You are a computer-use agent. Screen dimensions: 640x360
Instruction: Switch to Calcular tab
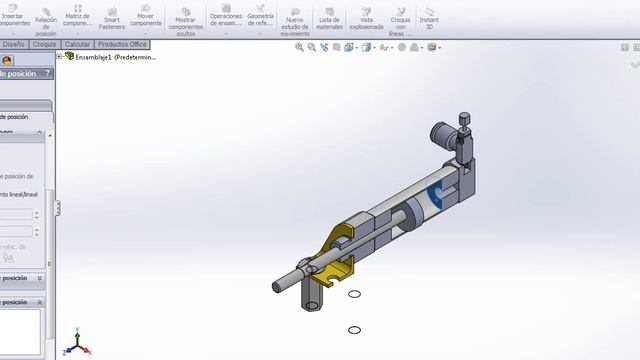pyautogui.click(x=77, y=44)
